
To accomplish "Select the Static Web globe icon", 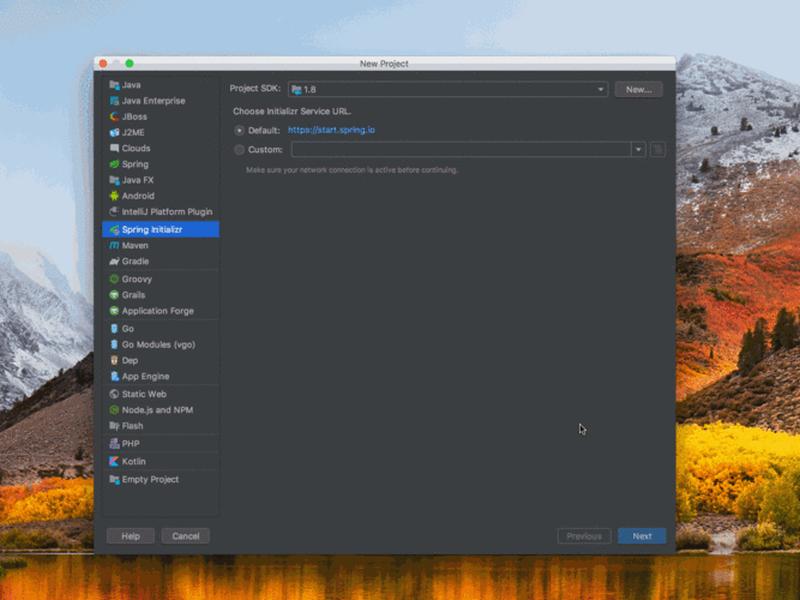I will click(x=114, y=394).
